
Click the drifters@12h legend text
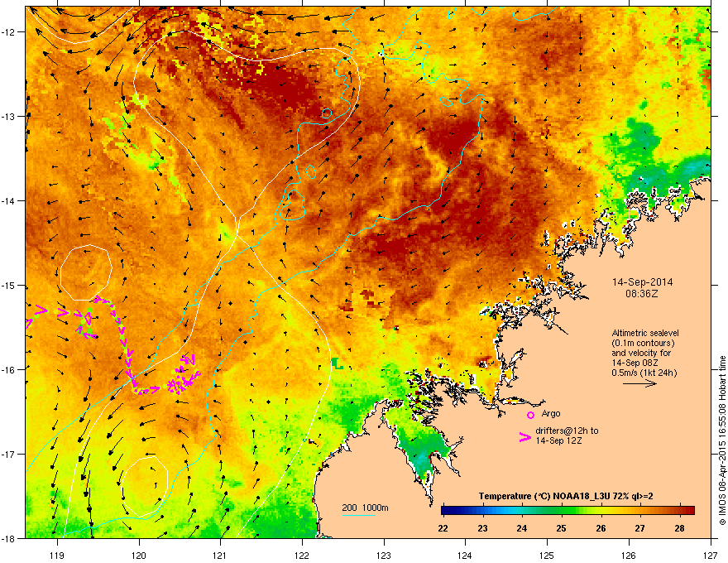(x=567, y=435)
